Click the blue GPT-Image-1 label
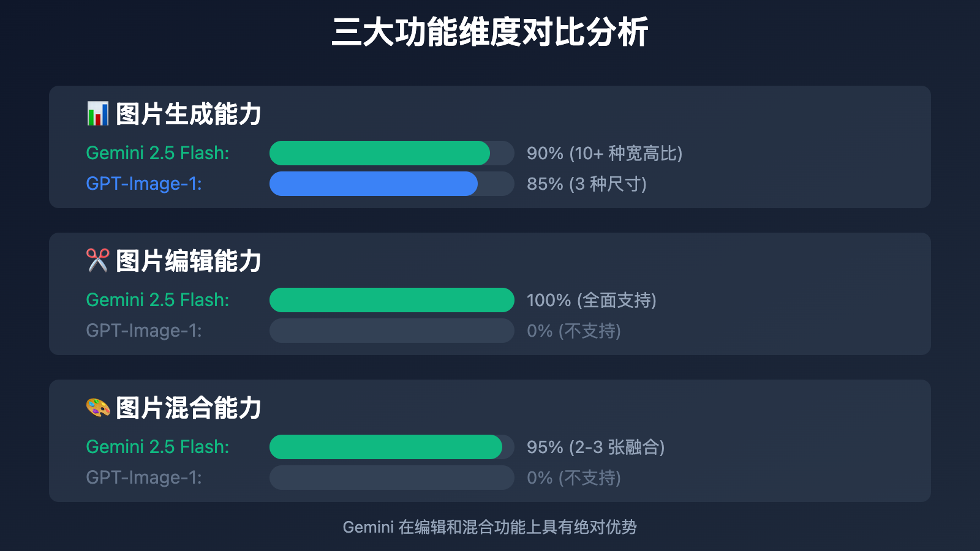This screenshot has width=980, height=551. pyautogui.click(x=144, y=184)
